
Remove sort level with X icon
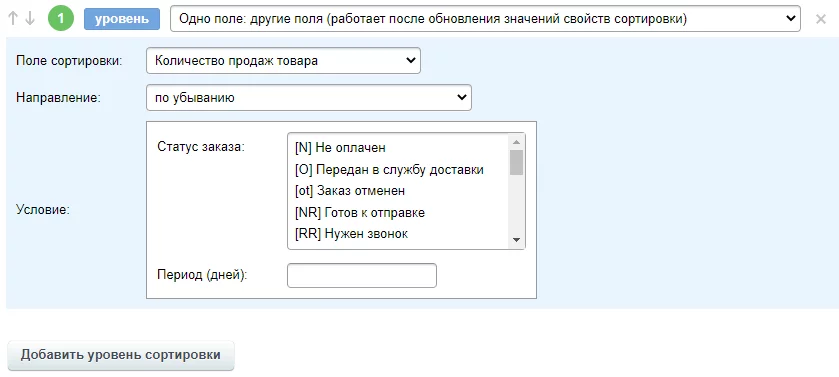click(821, 19)
